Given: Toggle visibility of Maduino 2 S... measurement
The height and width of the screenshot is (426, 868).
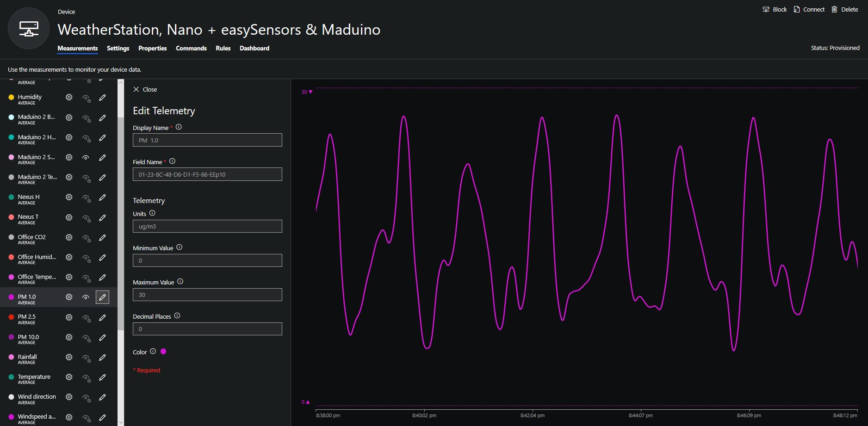Looking at the screenshot, I should [86, 158].
